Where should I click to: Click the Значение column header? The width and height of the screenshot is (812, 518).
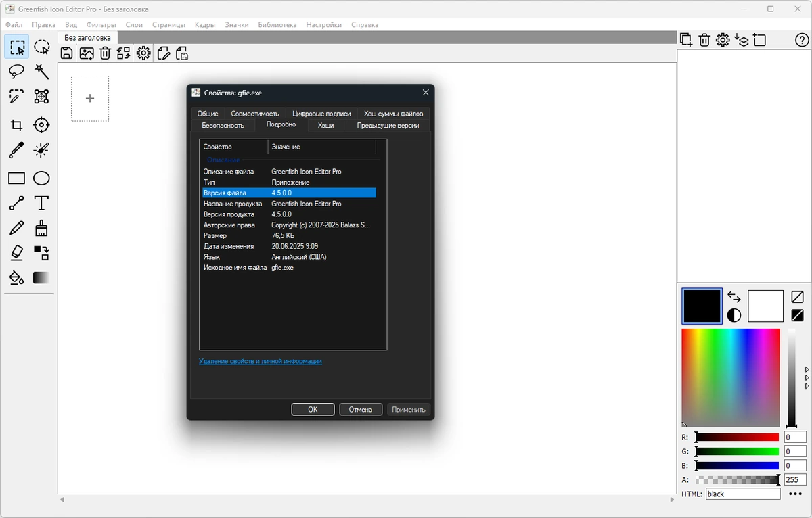[321, 147]
